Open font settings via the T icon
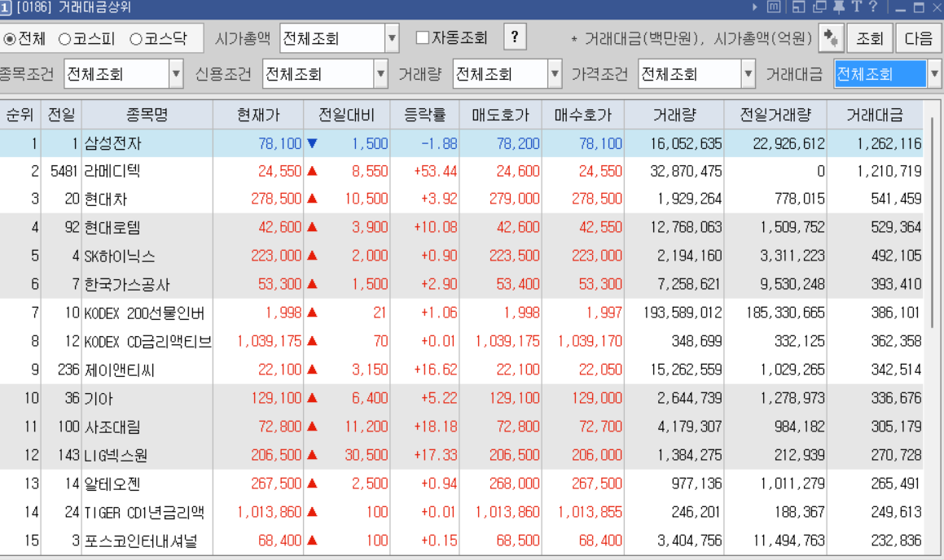 click(856, 7)
